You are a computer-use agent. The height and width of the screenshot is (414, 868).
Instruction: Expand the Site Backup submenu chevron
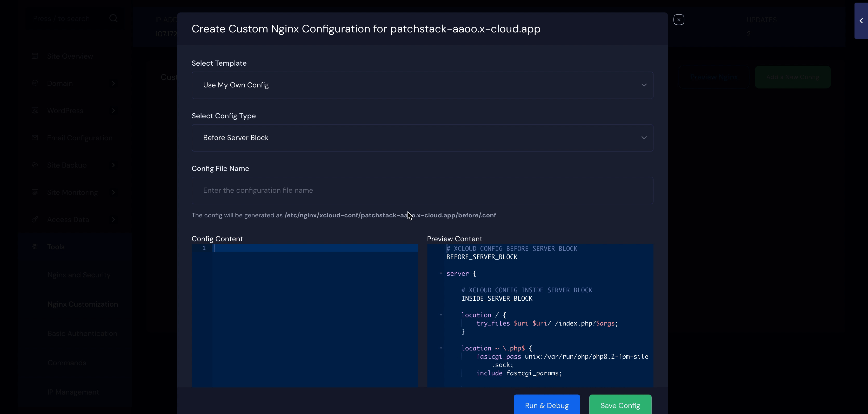point(113,165)
